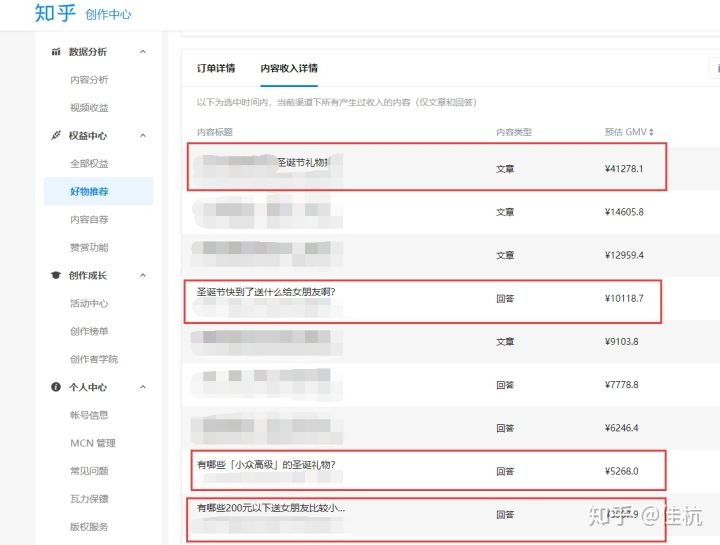The image size is (720, 545).
Task: Collapse the 权益中心 section chevron
Action: (x=143, y=135)
